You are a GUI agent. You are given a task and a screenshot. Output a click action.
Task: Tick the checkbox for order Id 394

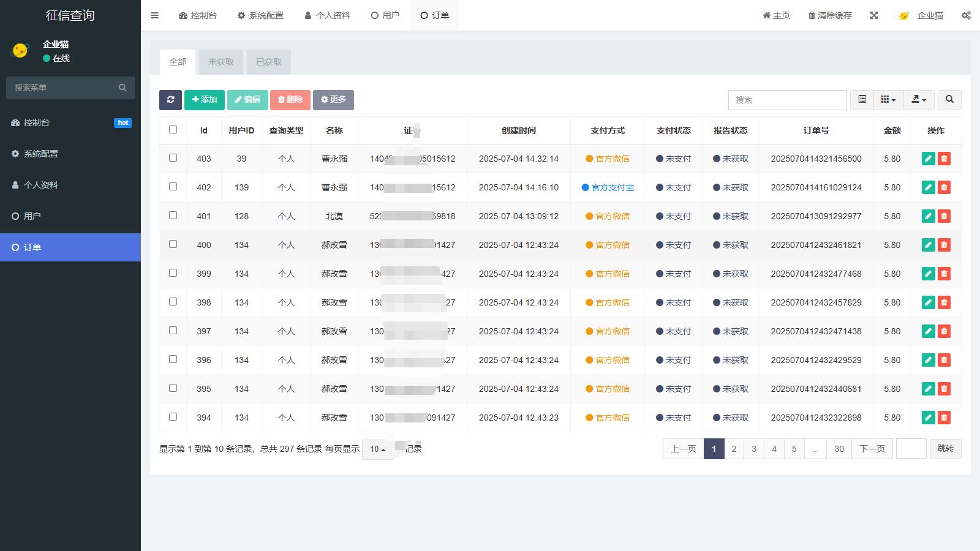click(173, 417)
